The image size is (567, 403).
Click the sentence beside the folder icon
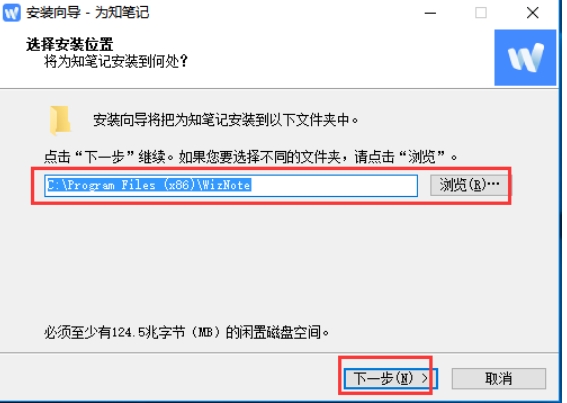point(226,120)
